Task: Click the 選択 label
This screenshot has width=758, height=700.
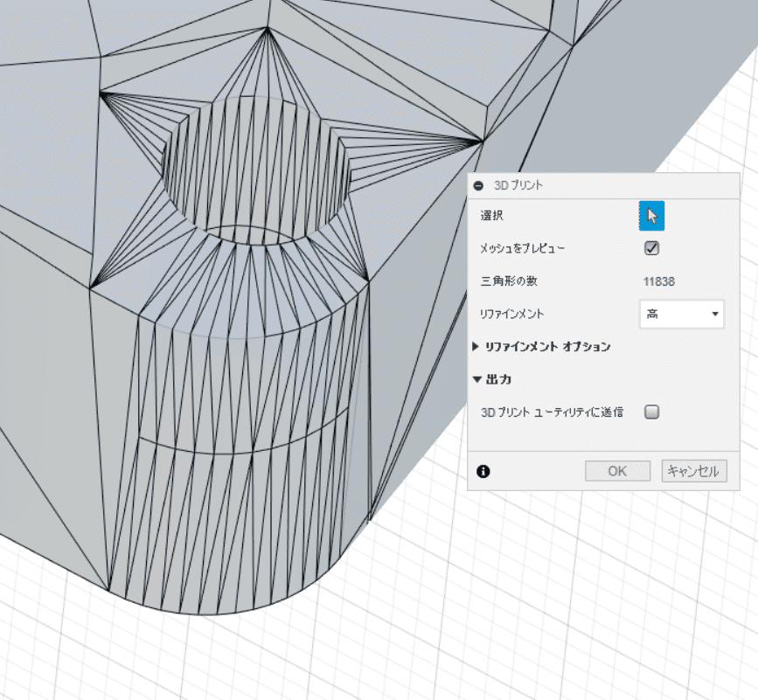Action: pos(491,216)
